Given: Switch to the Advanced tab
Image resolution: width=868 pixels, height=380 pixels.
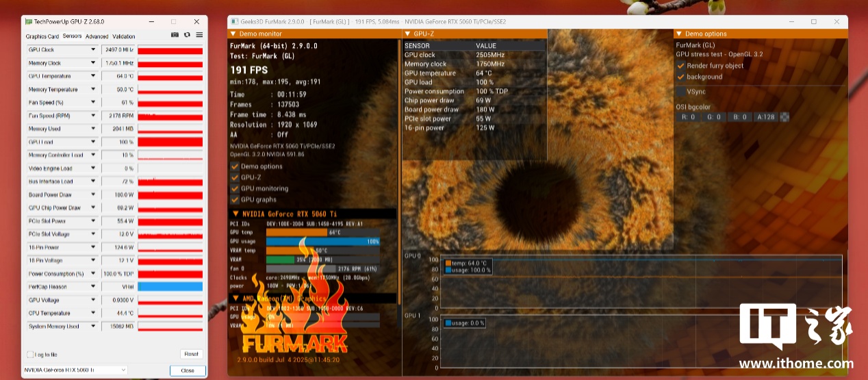Looking at the screenshot, I should (x=97, y=36).
